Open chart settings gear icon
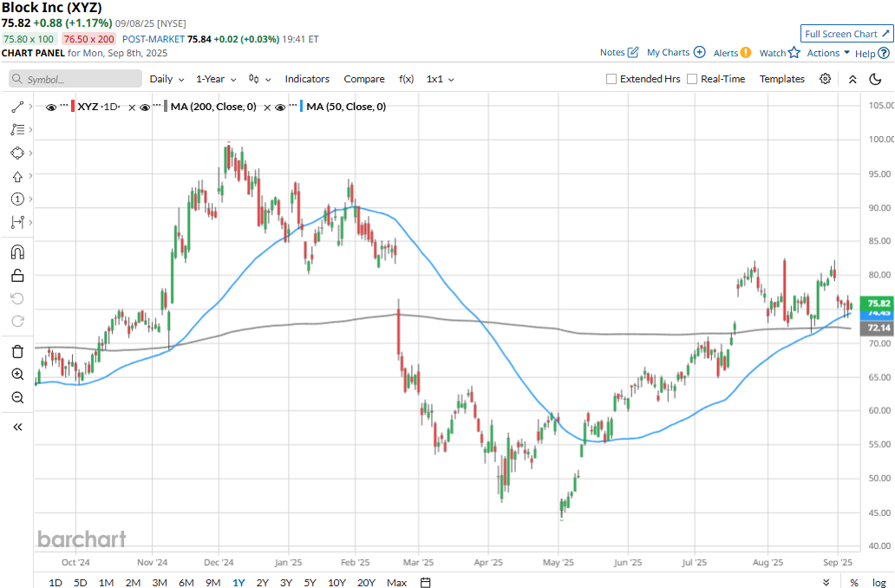895x588 pixels. tap(825, 79)
